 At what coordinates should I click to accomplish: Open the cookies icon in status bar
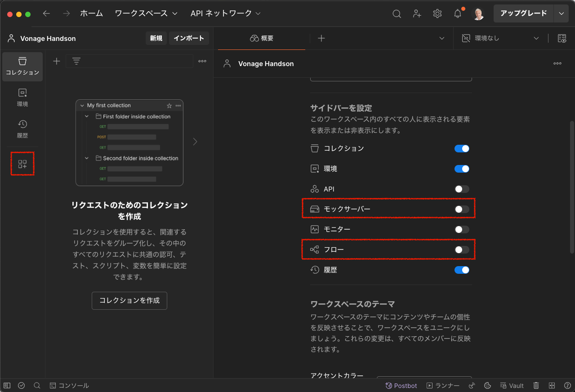(487, 386)
